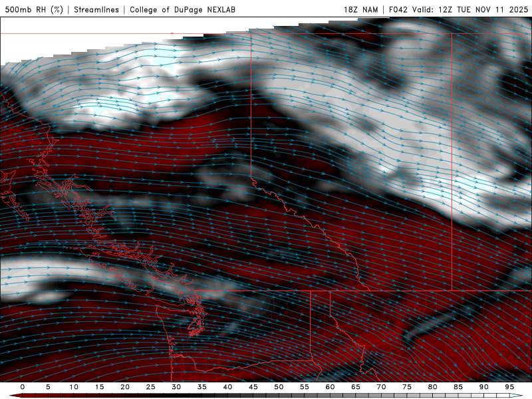The image size is (532, 399).
Task: Click the 95 value on the color scale
Action: pos(509,387)
